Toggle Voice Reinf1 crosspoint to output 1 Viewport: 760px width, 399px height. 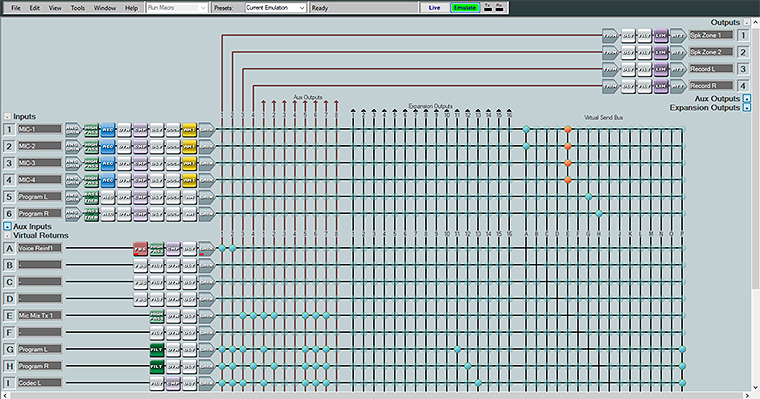[x=222, y=248]
